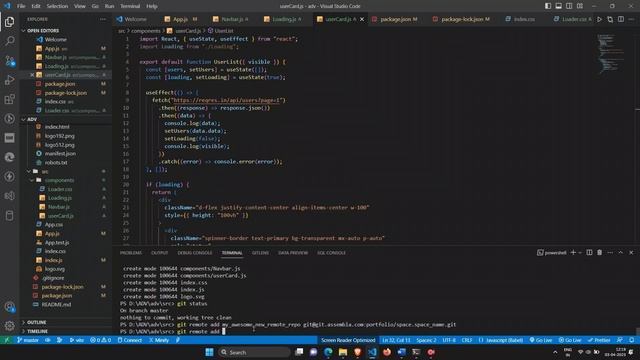The width and height of the screenshot is (640, 360).
Task: Open the database icon in activity bar
Action: [9, 216]
